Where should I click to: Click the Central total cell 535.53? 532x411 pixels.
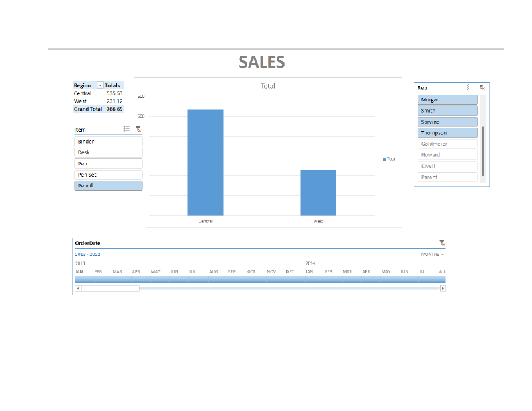point(114,93)
